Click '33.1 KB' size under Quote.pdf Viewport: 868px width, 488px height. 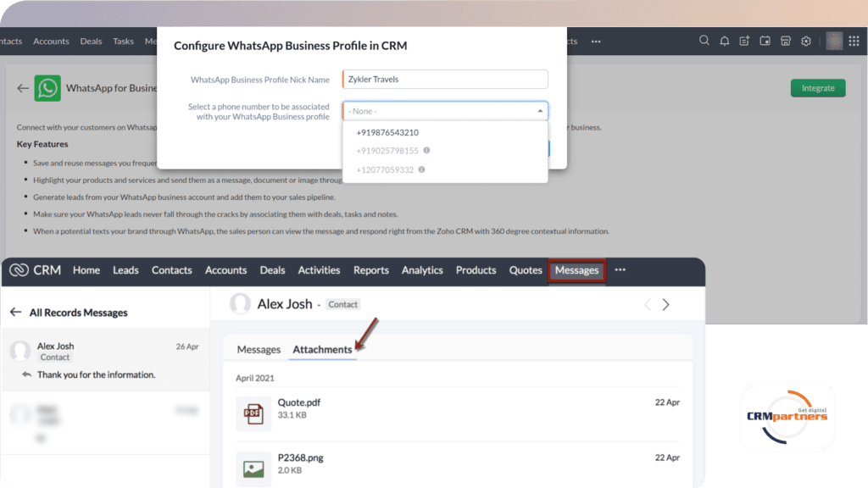(x=292, y=415)
